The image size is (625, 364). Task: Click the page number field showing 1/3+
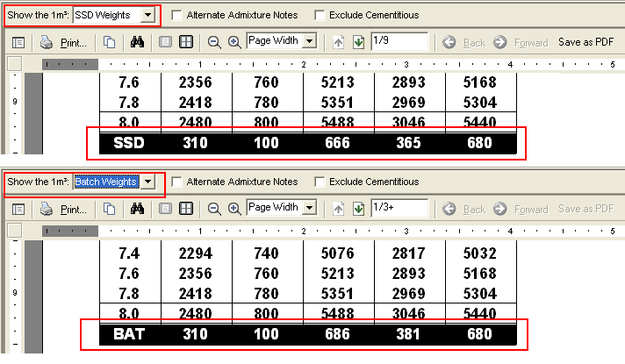pos(399,208)
